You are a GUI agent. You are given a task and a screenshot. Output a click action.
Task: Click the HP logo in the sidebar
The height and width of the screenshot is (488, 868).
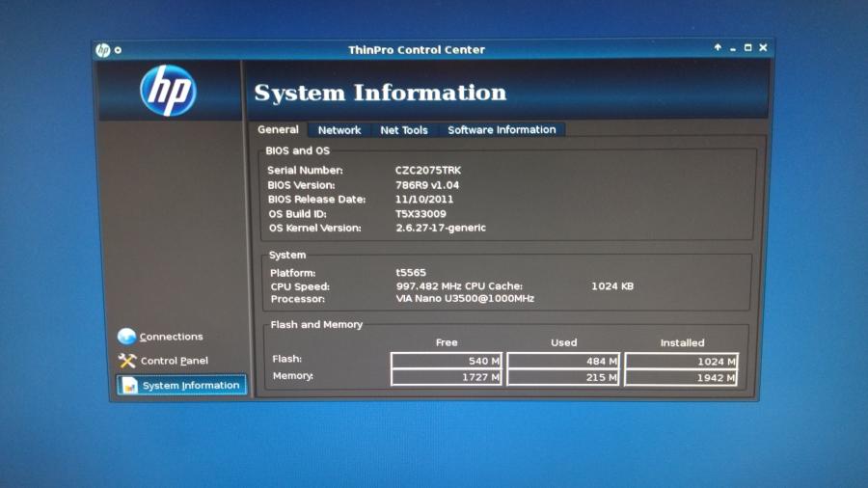click(168, 91)
